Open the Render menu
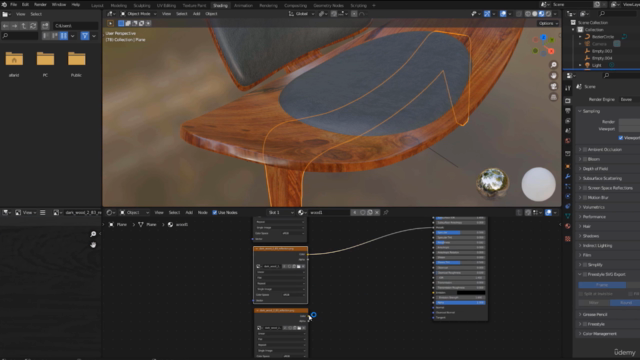This screenshot has height=360, width=640. pos(40,4)
